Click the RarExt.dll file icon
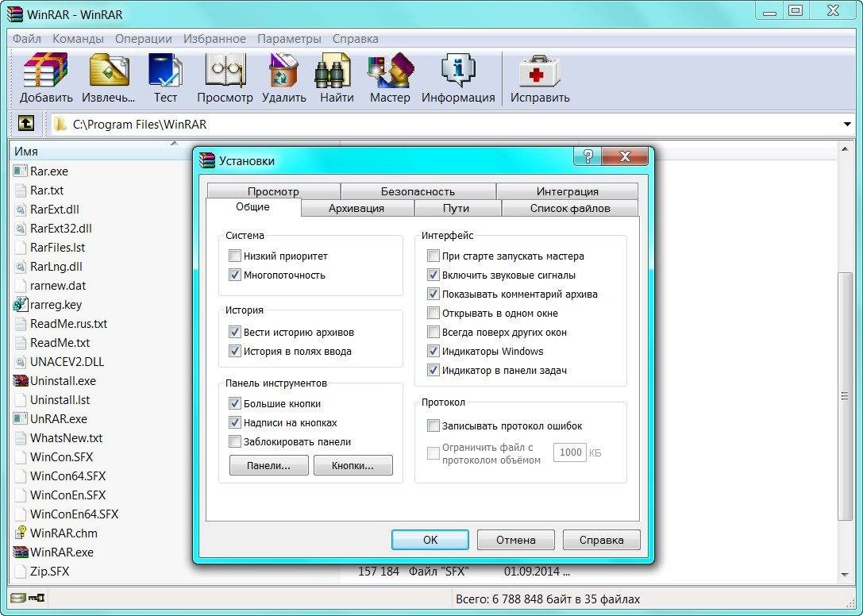863x616 pixels. [x=21, y=210]
